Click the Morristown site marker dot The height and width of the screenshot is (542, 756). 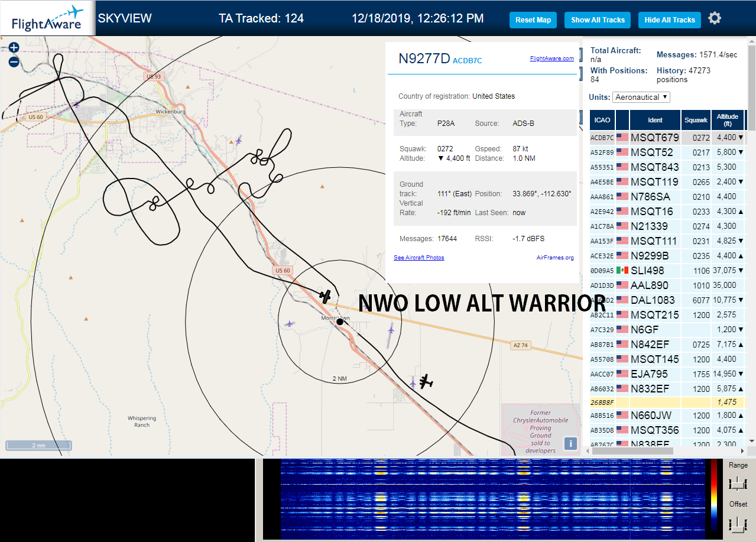pyautogui.click(x=340, y=322)
